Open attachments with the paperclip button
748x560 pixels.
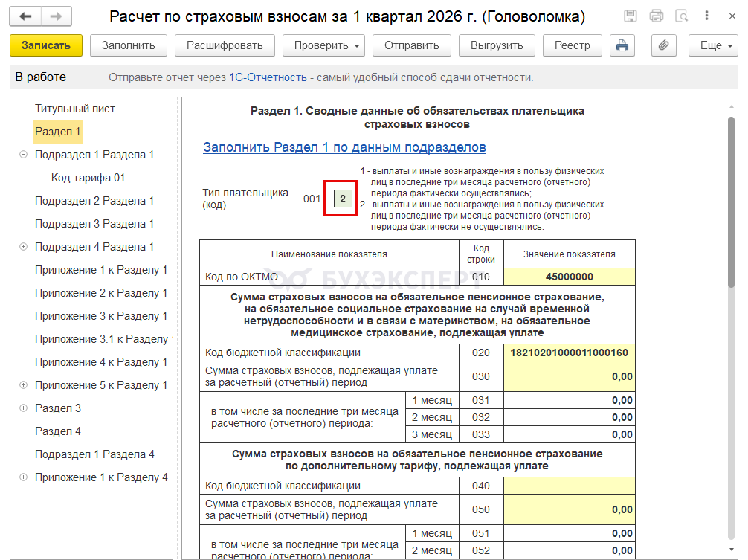pyautogui.click(x=663, y=45)
